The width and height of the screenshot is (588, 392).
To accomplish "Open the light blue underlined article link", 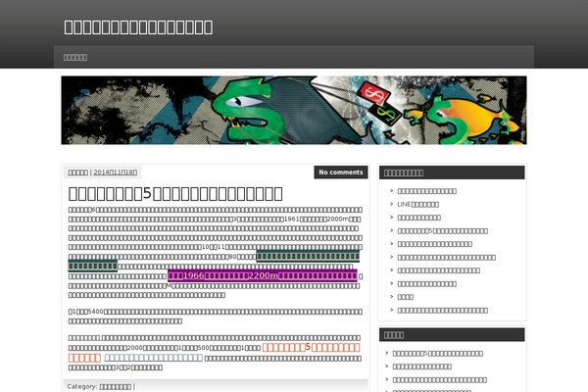I will coord(154,358).
